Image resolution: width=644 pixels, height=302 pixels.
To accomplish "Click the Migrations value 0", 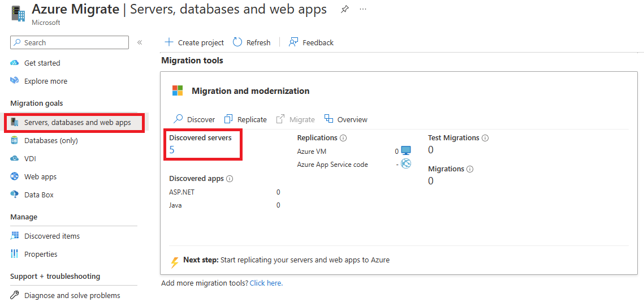I will click(x=430, y=181).
